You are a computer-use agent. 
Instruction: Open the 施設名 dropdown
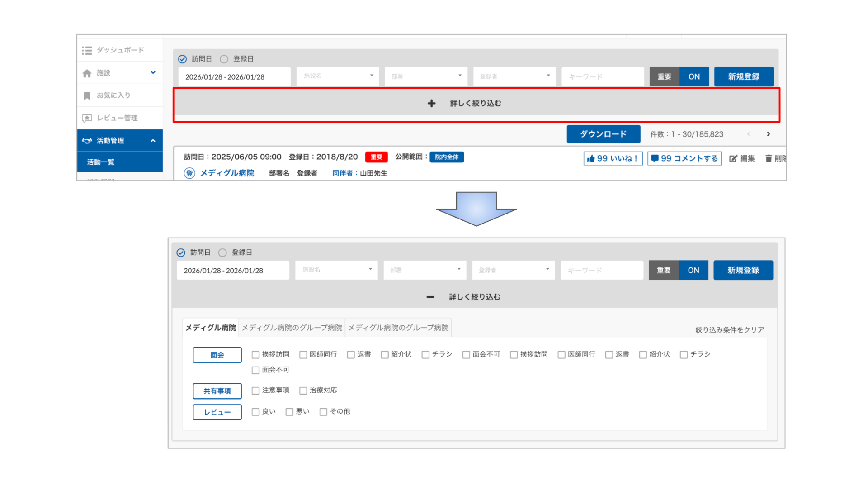click(x=337, y=76)
